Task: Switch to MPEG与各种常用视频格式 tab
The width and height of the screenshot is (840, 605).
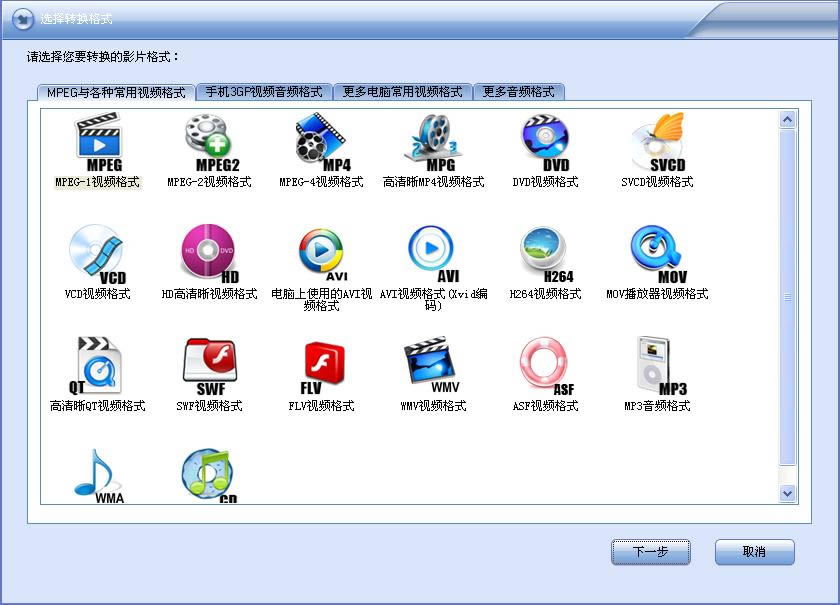Action: tap(116, 92)
